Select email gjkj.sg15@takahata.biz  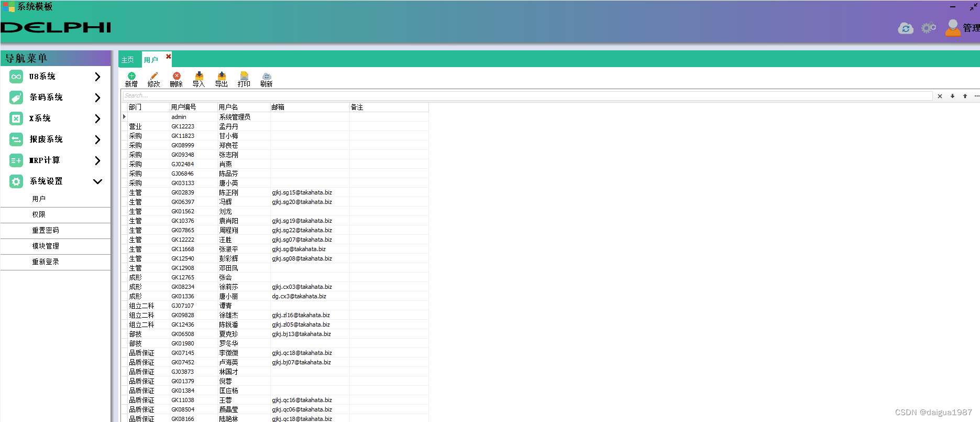(310, 192)
